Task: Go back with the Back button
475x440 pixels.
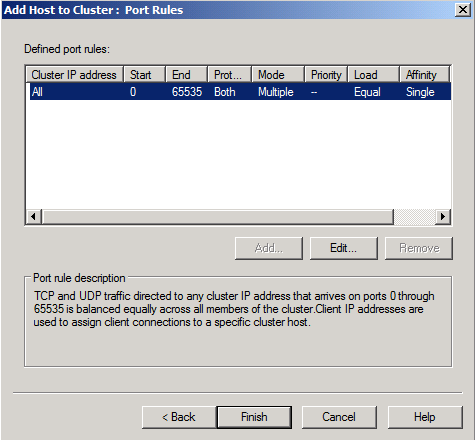Action: [x=179, y=417]
